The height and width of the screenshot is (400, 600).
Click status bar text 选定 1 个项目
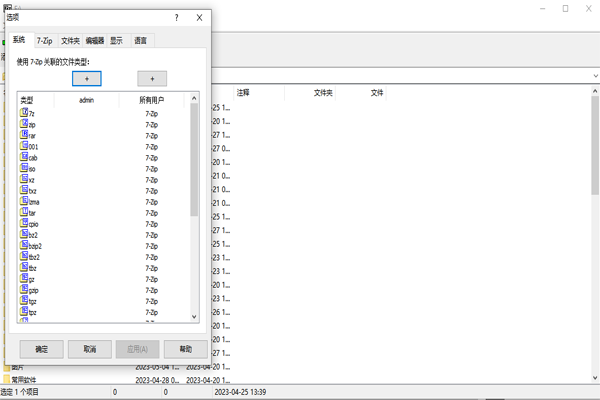pos(19,392)
